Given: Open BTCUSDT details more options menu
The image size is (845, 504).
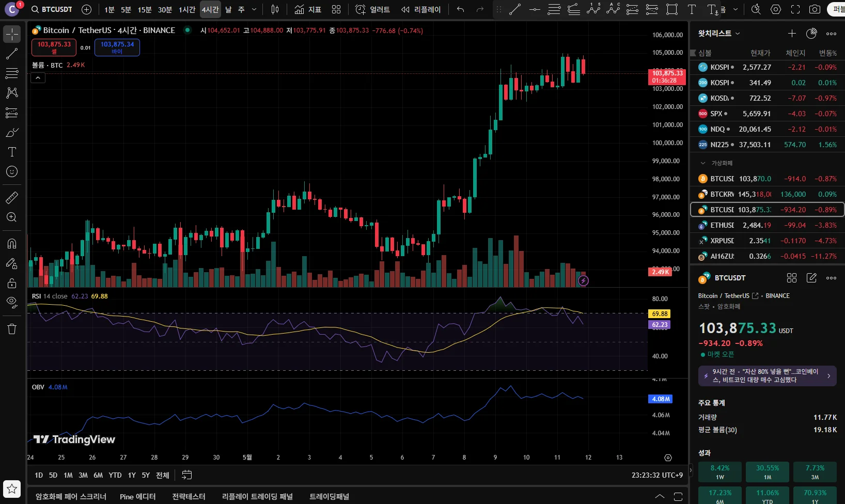Looking at the screenshot, I should 831,278.
